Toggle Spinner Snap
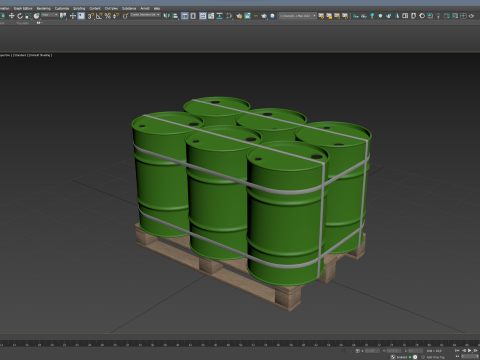 tap(116, 16)
